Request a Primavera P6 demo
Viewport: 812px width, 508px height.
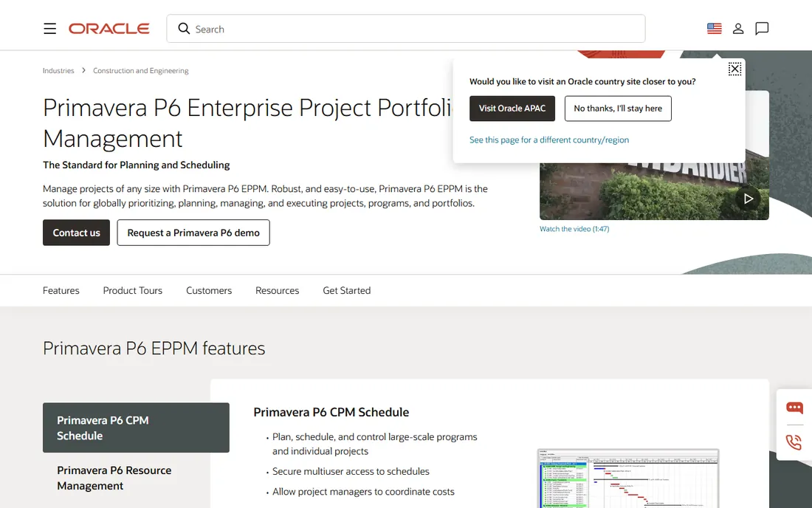193,233
